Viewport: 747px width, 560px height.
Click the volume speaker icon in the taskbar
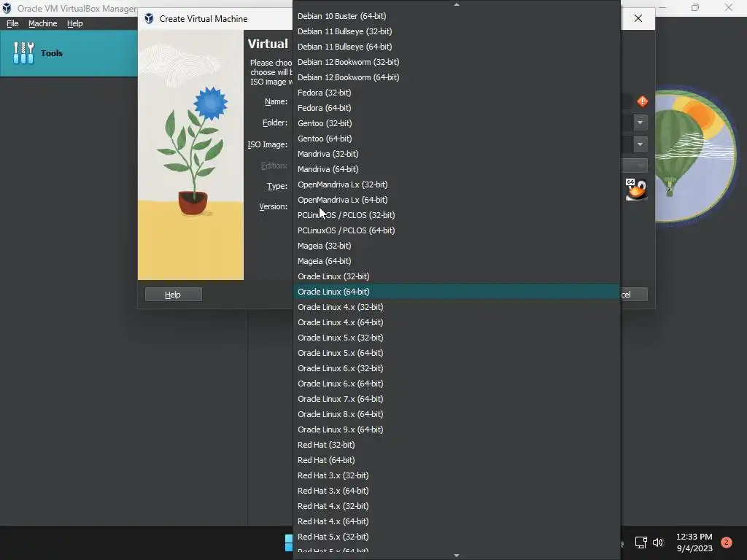[658, 542]
